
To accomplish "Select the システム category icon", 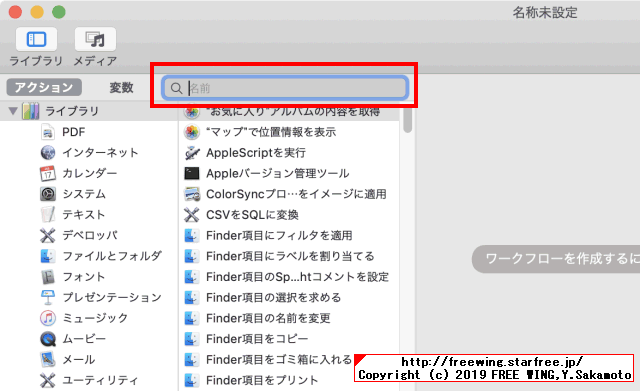I will pyautogui.click(x=48, y=194).
